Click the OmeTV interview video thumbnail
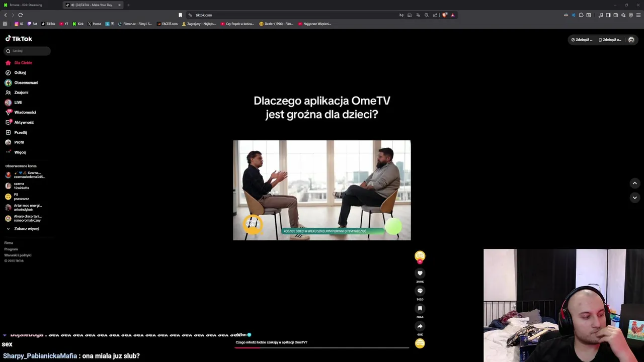The height and width of the screenshot is (362, 644). point(322,190)
